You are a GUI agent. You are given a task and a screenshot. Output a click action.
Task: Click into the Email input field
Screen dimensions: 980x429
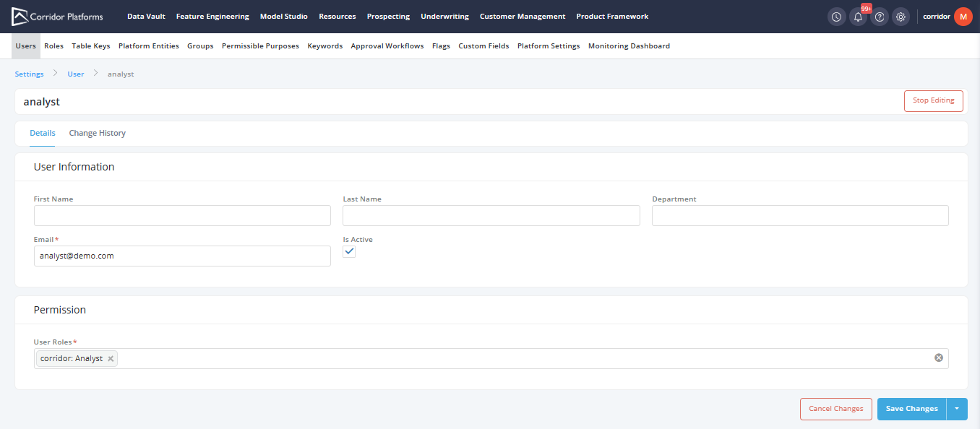tap(182, 256)
